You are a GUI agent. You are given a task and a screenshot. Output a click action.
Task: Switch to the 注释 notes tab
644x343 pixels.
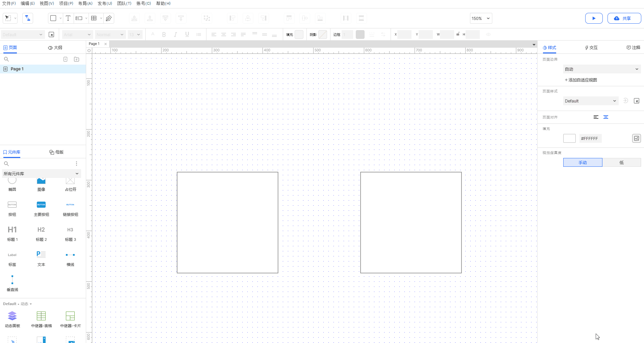point(634,48)
